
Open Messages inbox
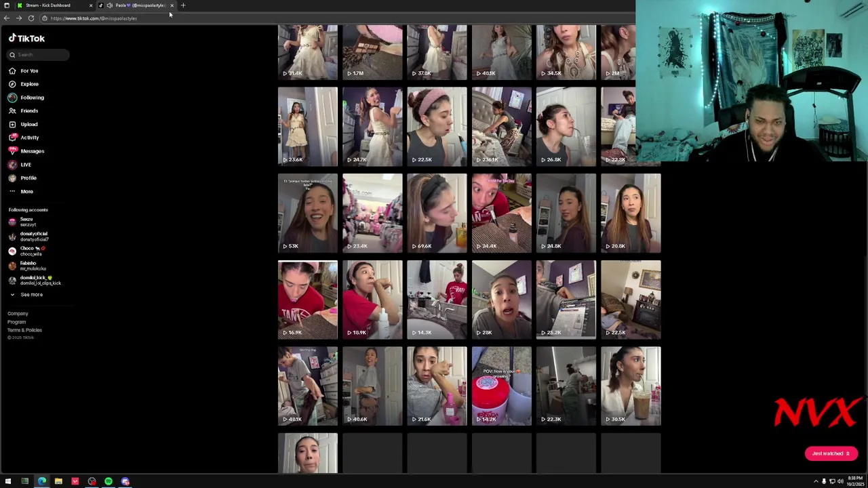[x=26, y=151]
